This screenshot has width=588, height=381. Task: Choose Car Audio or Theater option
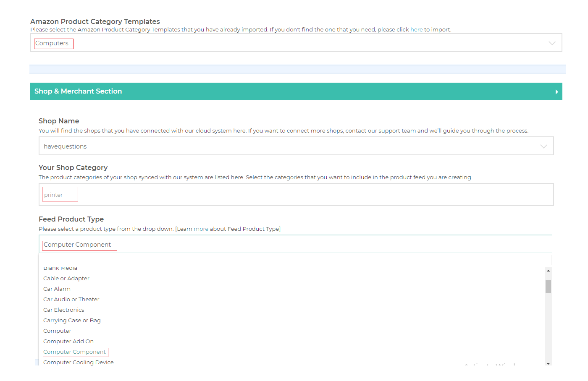(x=71, y=300)
